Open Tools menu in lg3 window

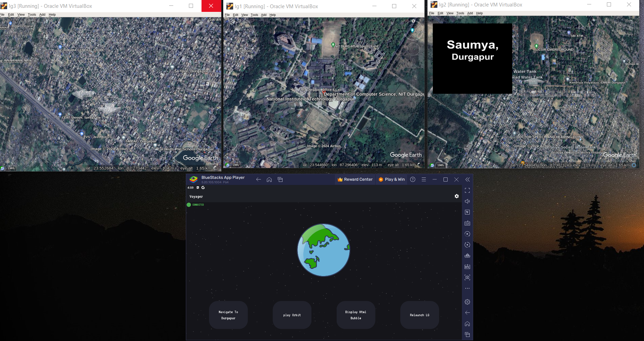(x=32, y=15)
